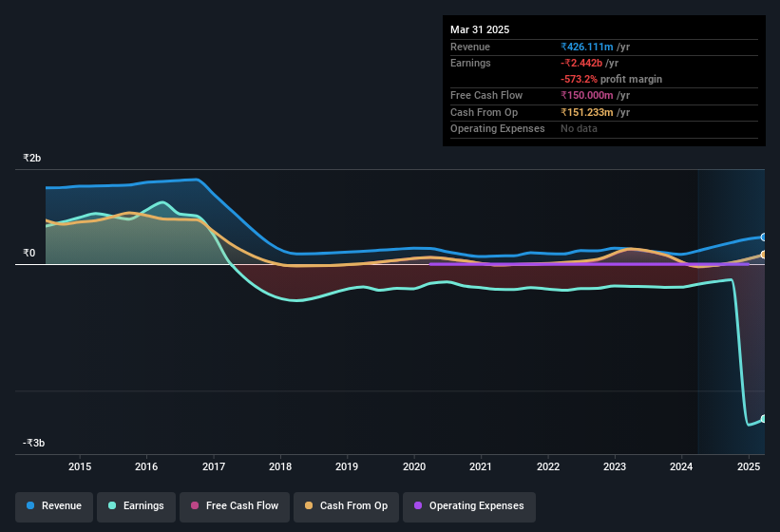Click the -₹2.442b earnings value
This screenshot has height=532, width=780.
pos(581,63)
